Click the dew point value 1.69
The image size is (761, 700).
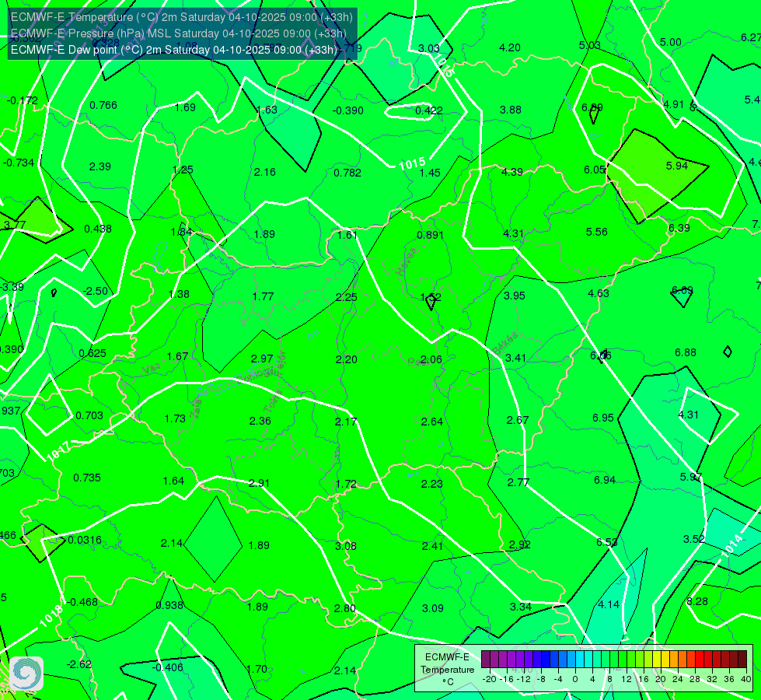(x=186, y=107)
